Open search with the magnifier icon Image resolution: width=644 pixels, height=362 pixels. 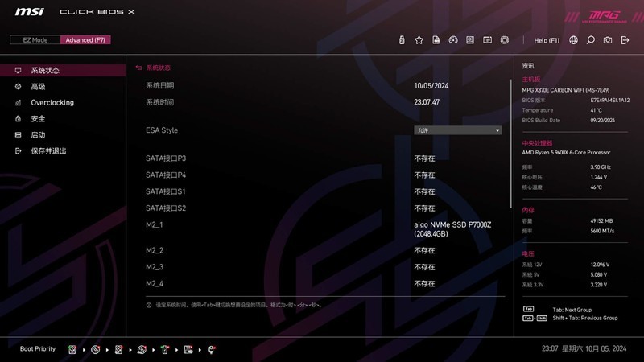[x=591, y=39]
